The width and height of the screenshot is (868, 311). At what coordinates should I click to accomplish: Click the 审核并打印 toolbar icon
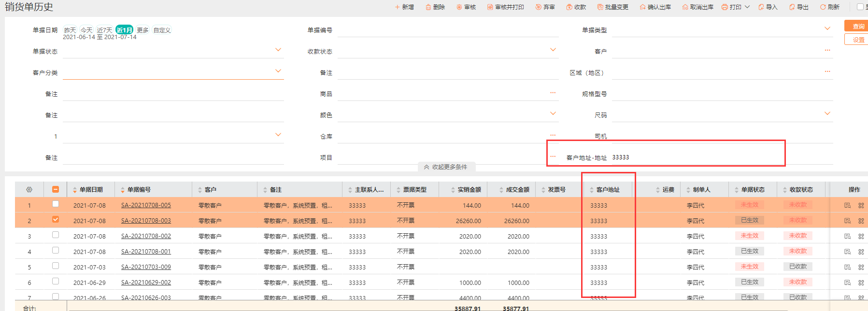(x=490, y=7)
